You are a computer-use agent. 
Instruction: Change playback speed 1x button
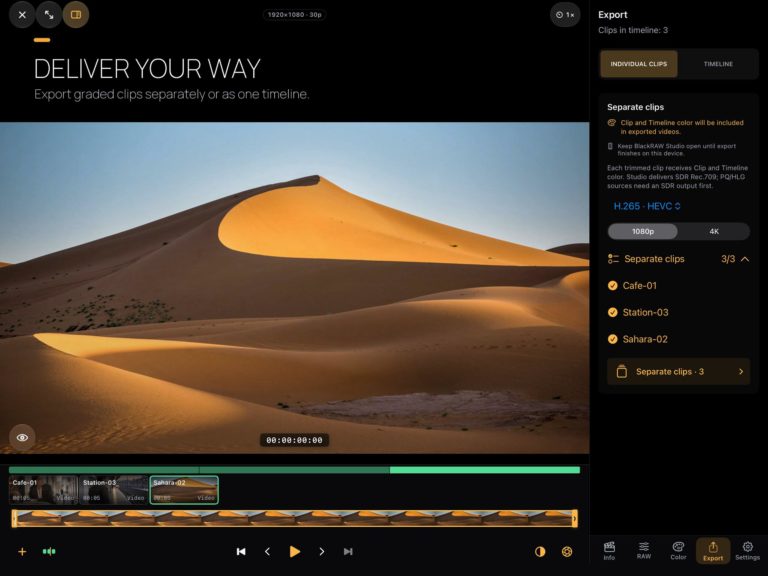565,15
